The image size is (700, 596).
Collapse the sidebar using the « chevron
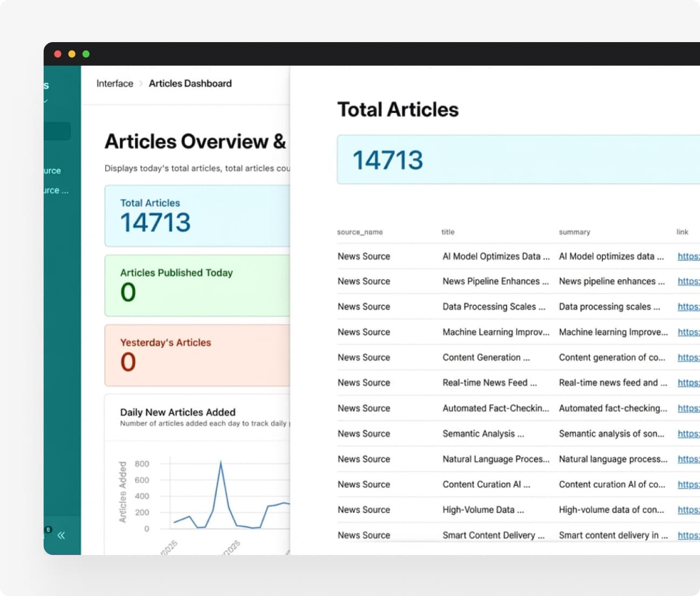[62, 535]
